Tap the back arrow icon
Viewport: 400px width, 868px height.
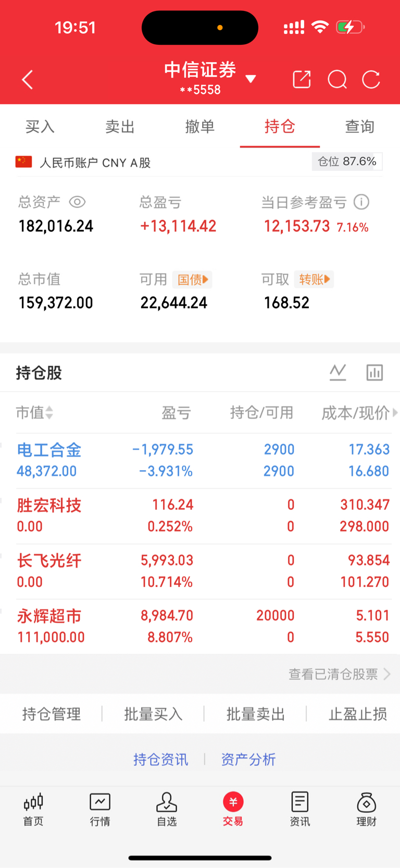28,80
